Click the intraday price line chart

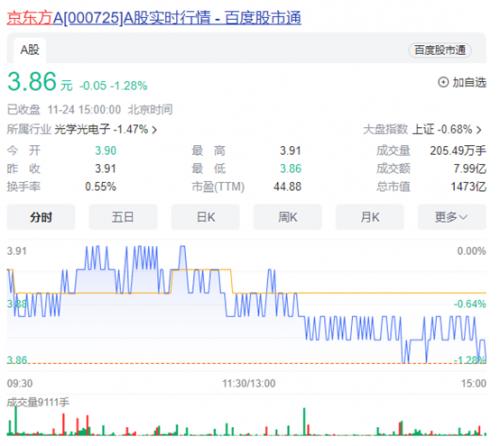[x=247, y=304]
